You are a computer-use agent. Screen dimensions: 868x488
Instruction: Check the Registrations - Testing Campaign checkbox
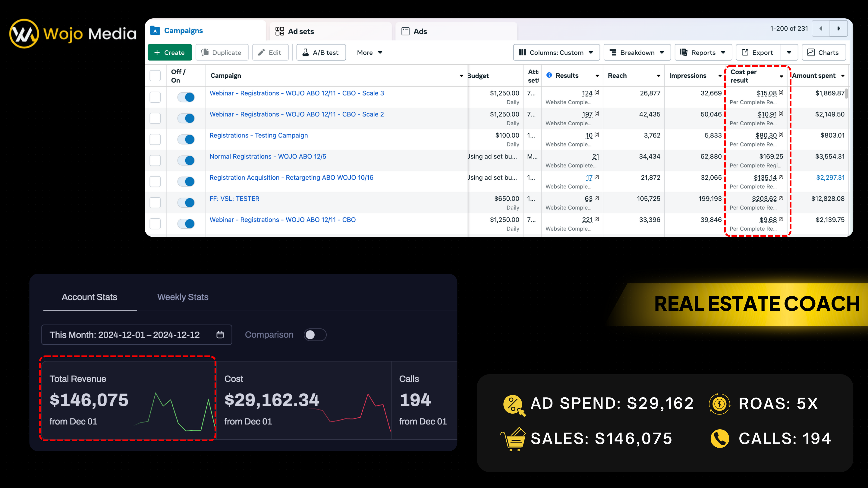pyautogui.click(x=155, y=139)
